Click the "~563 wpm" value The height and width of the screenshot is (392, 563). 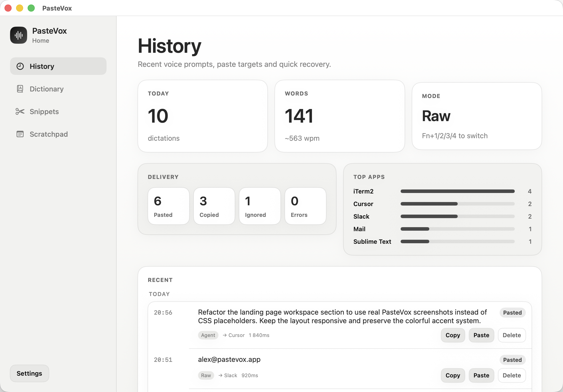coord(302,138)
